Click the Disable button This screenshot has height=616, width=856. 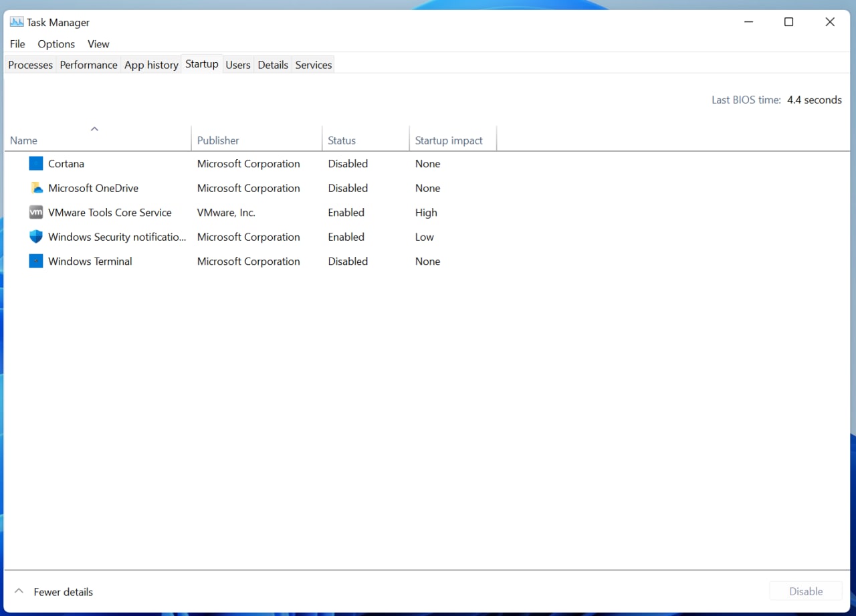pyautogui.click(x=806, y=591)
